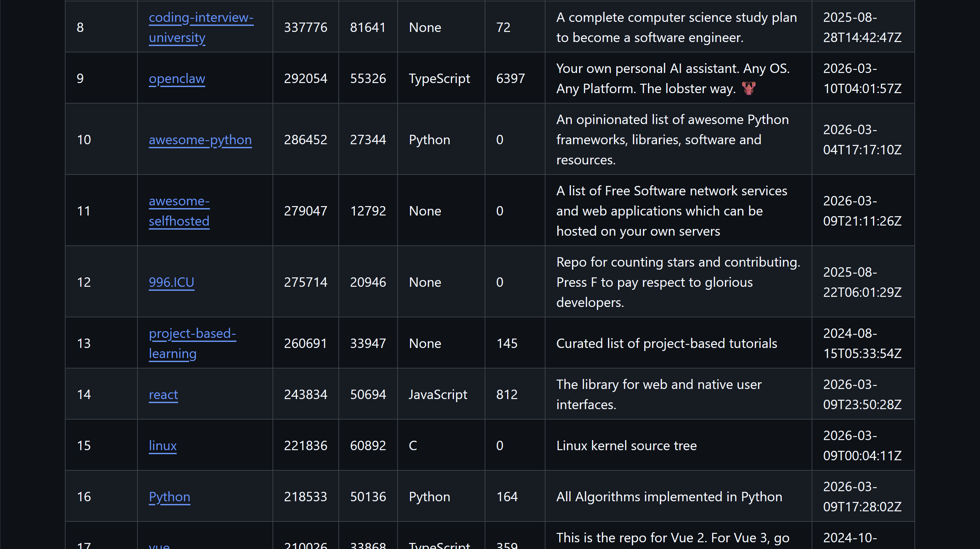Click the date 2024-08-15T05:33:54Z cell
The height and width of the screenshot is (549, 980).
coord(862,343)
